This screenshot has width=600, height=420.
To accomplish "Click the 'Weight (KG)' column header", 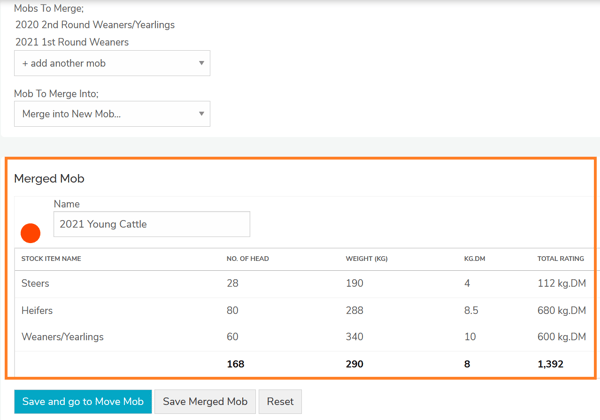I will click(366, 259).
